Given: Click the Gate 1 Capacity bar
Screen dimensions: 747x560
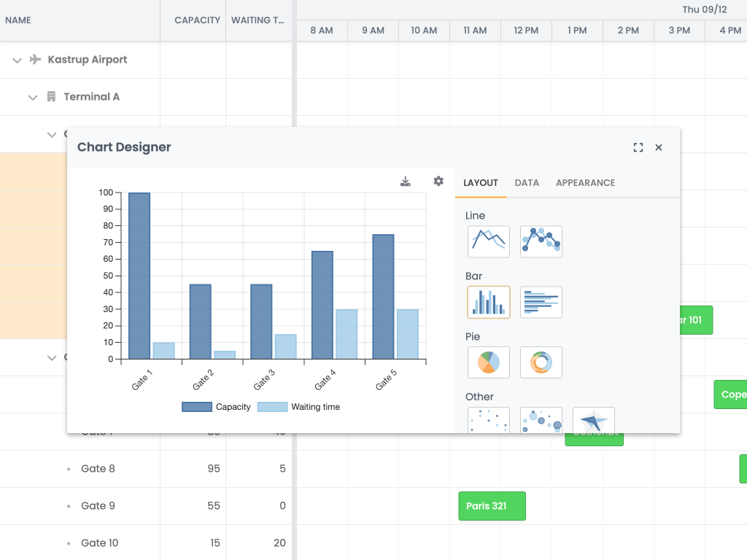Looking at the screenshot, I should [139, 276].
